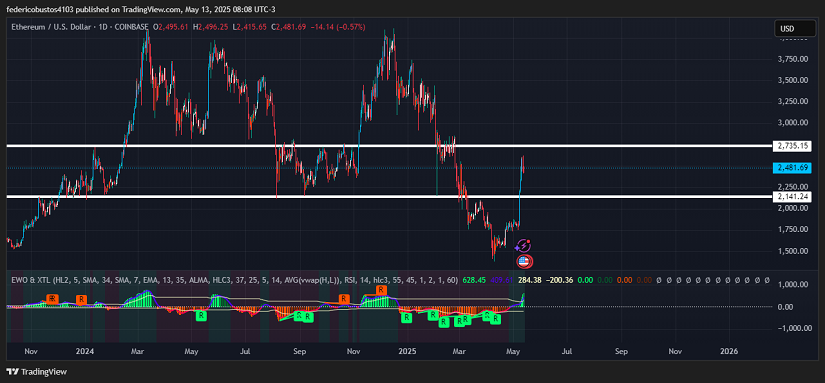This screenshot has width=825, height=383.
Task: Click the 2025 label on time axis
Action: tap(407, 350)
